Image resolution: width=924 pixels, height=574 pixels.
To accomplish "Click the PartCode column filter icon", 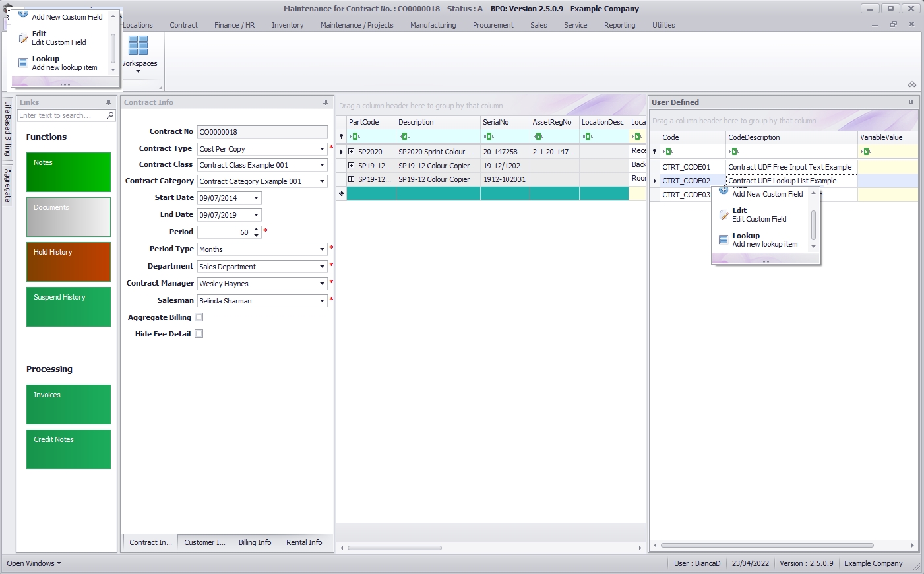I will (x=355, y=137).
